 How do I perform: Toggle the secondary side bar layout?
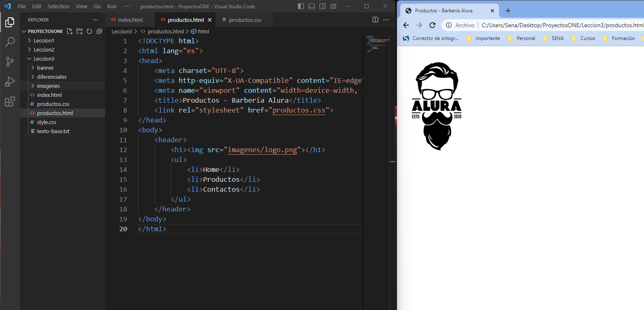tap(322, 6)
